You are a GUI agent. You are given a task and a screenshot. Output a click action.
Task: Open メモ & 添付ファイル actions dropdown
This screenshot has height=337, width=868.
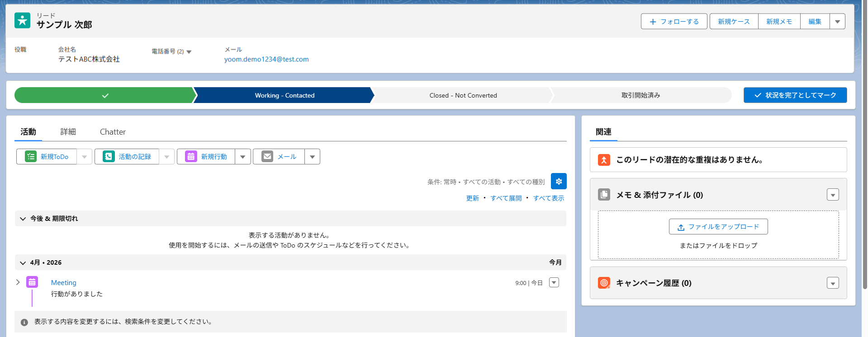[833, 195]
